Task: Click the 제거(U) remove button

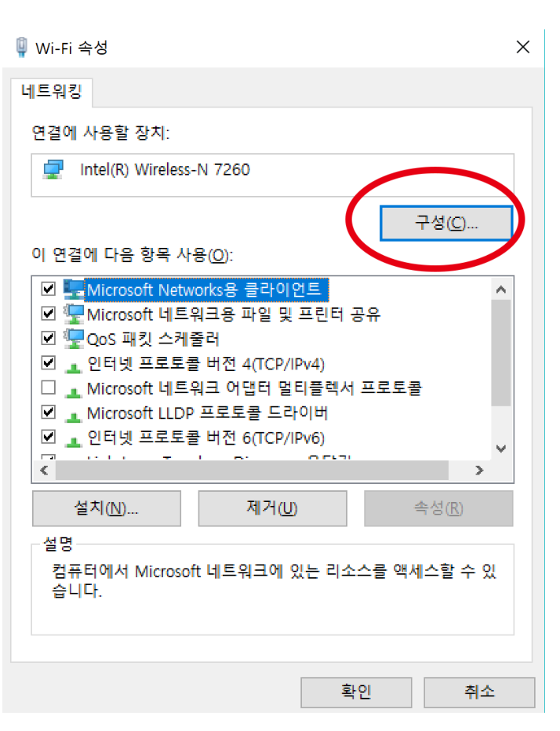Action: tap(272, 508)
